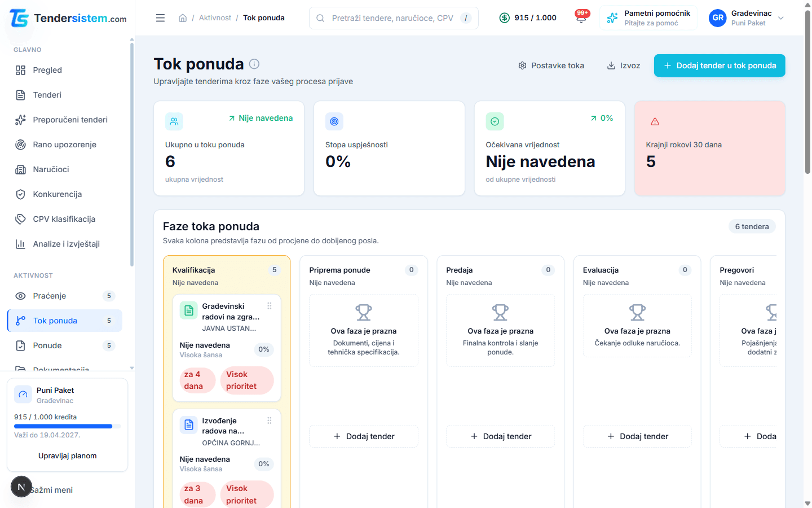Click the Ponude document icon in sidebar
Viewport: 812px width, 508px height.
coord(20,345)
